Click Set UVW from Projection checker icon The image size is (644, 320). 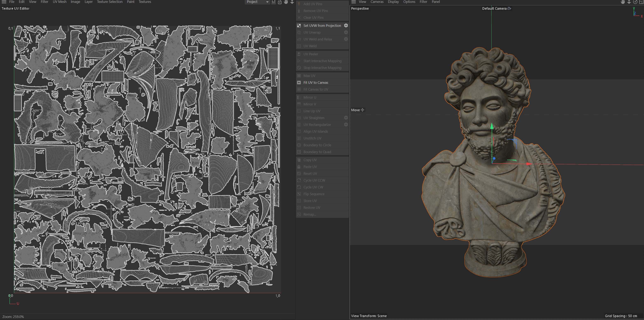299,26
